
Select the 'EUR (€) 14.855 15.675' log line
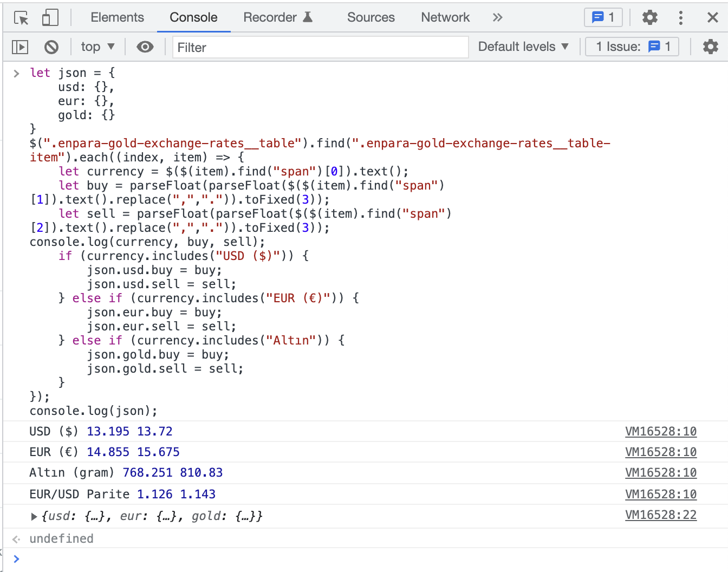(105, 452)
